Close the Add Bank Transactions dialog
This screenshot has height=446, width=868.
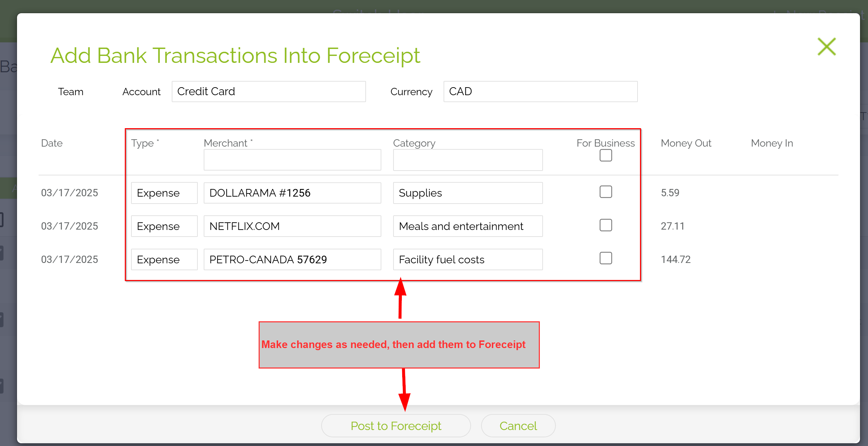click(826, 47)
